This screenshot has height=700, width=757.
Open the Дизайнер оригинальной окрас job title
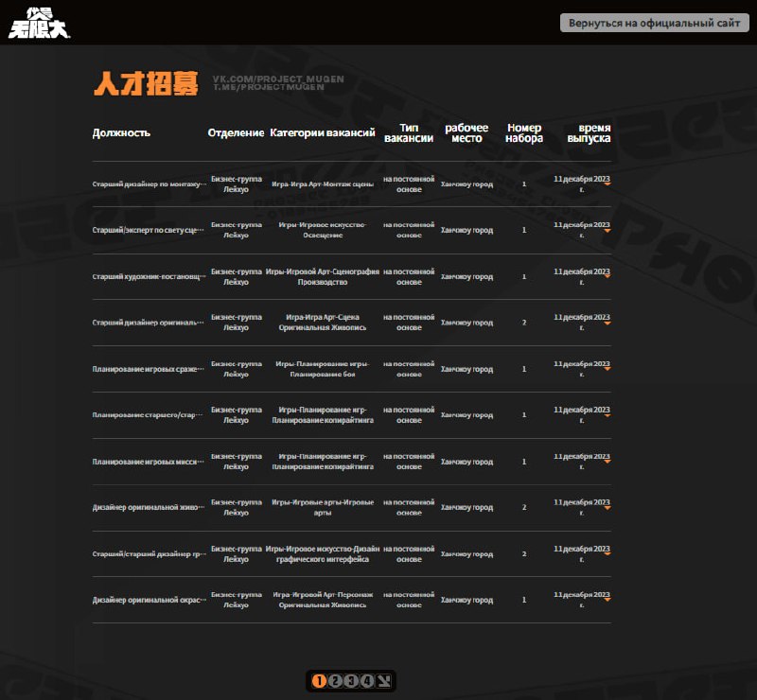coord(150,600)
